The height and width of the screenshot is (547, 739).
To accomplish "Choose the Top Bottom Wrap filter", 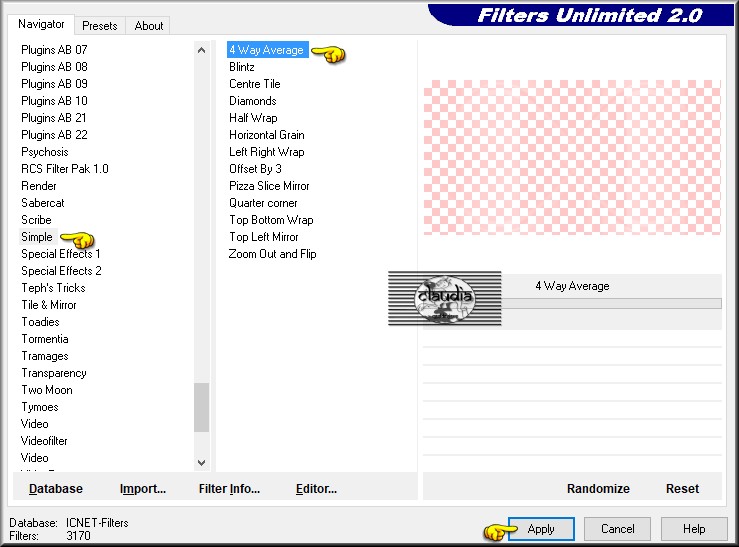I will [271, 220].
